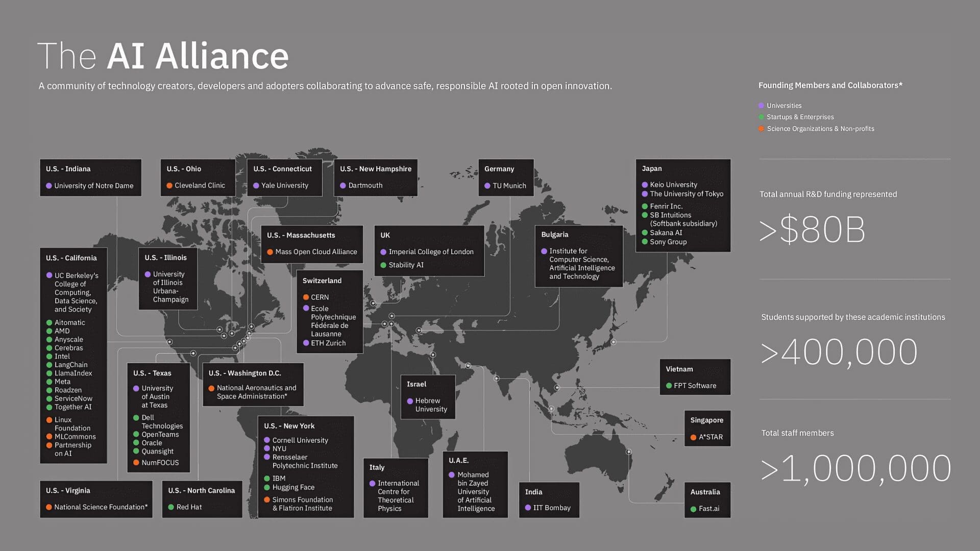Click "University of Notre Dame" in Indiana box
980x551 pixels.
(94, 186)
